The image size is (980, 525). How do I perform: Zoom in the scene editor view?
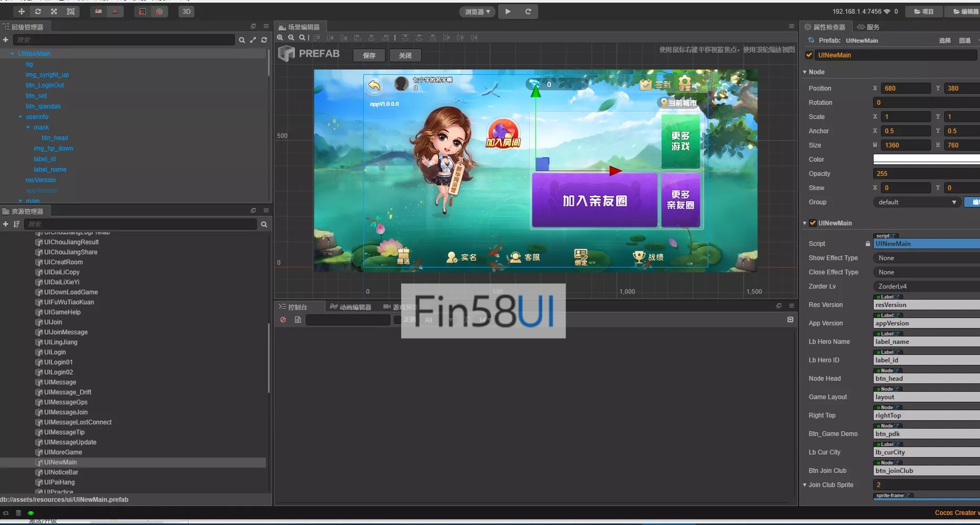(x=280, y=37)
